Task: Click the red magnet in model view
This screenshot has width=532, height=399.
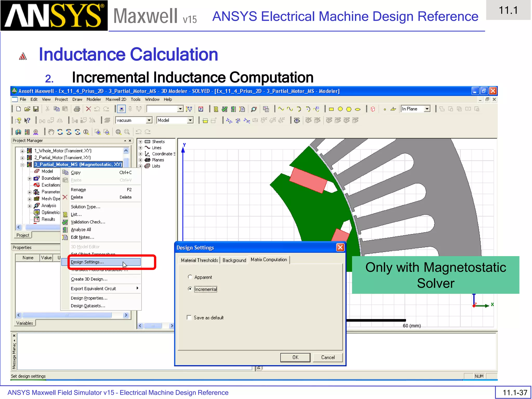Action: 308,181
